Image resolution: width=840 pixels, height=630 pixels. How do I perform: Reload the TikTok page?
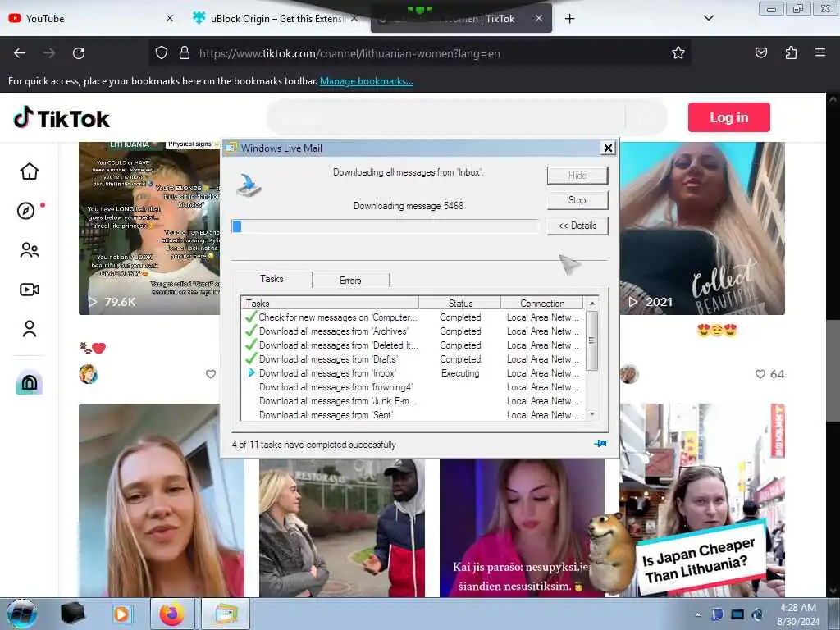(x=79, y=53)
